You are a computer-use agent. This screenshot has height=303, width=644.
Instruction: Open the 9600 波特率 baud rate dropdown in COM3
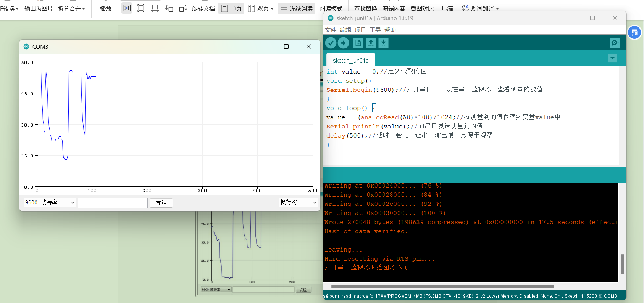tap(50, 202)
